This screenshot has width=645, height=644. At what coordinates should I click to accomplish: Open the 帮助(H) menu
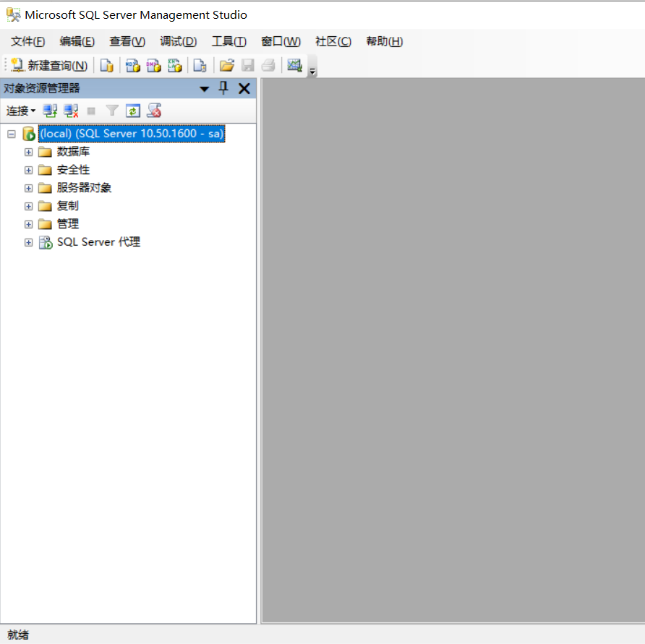pyautogui.click(x=385, y=41)
